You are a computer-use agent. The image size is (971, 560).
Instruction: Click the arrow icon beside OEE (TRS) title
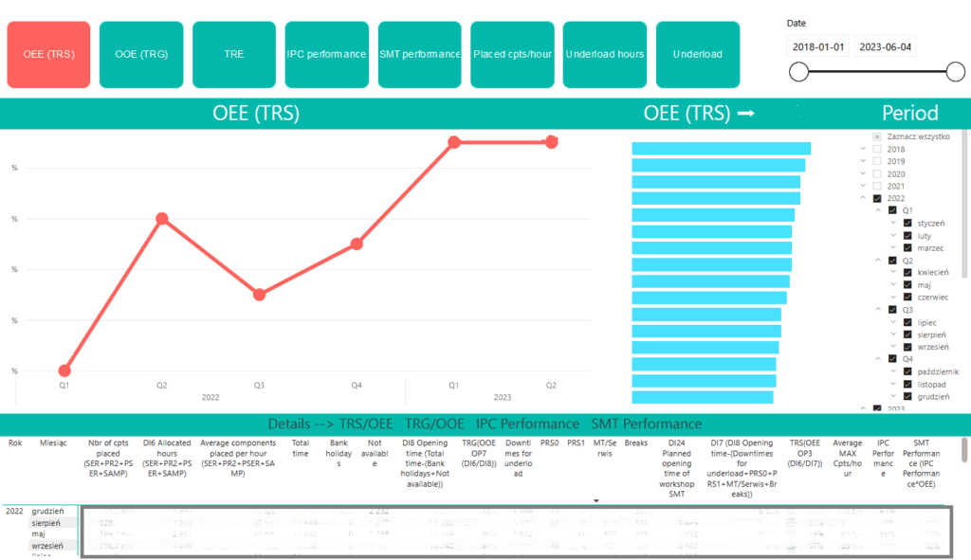point(746,114)
